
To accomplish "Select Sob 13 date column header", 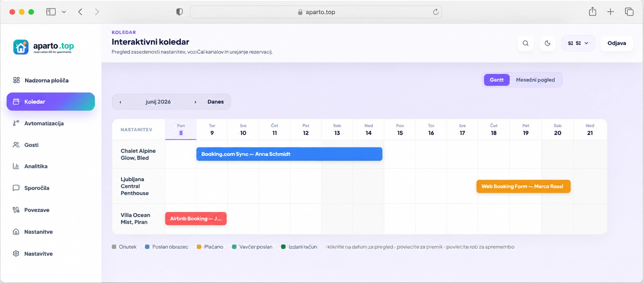I will pos(337,130).
